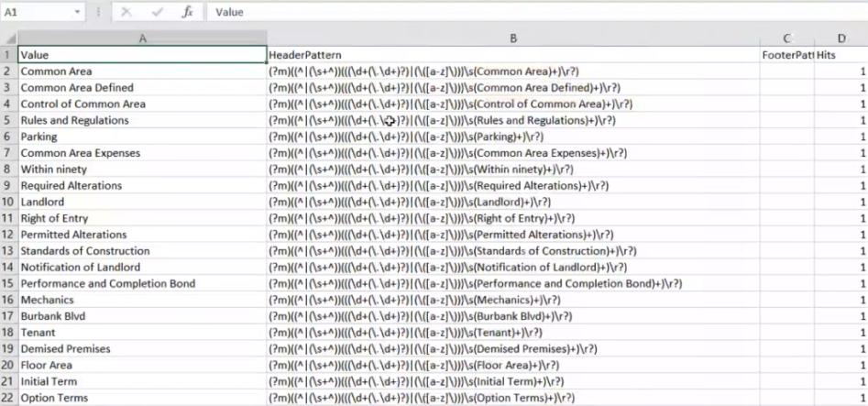Click the regex pattern cell for Landlord
The height and width of the screenshot is (406, 868).
tap(512, 202)
